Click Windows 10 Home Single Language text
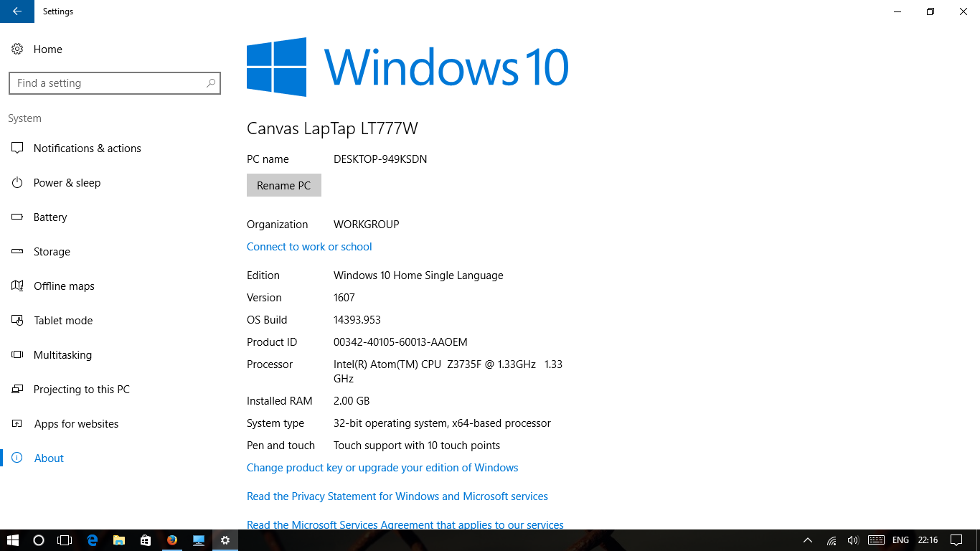The height and width of the screenshot is (551, 980). tap(418, 275)
